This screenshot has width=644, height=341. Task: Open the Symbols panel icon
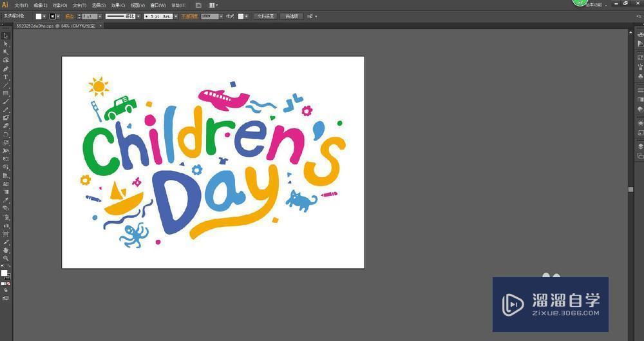point(640,76)
